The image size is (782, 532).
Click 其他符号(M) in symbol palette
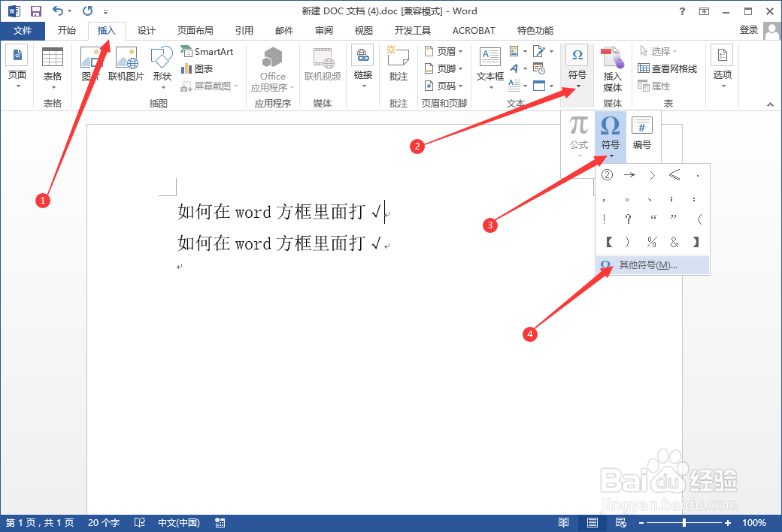(648, 265)
